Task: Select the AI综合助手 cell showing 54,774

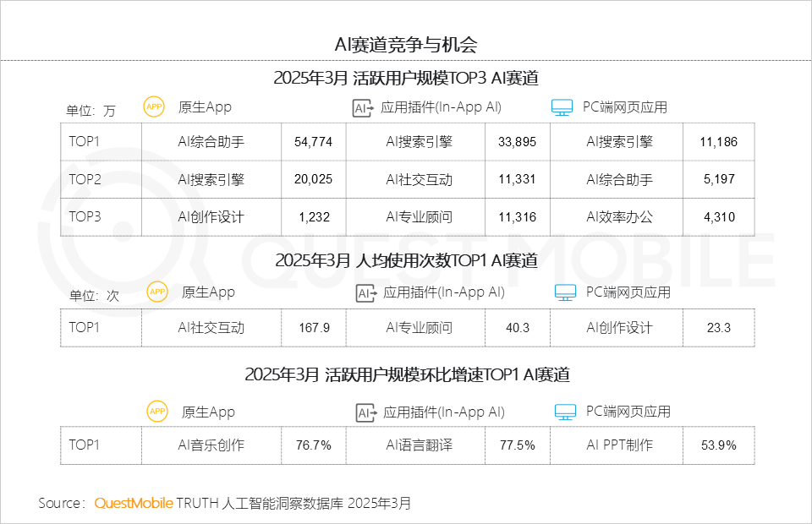Action: (313, 142)
